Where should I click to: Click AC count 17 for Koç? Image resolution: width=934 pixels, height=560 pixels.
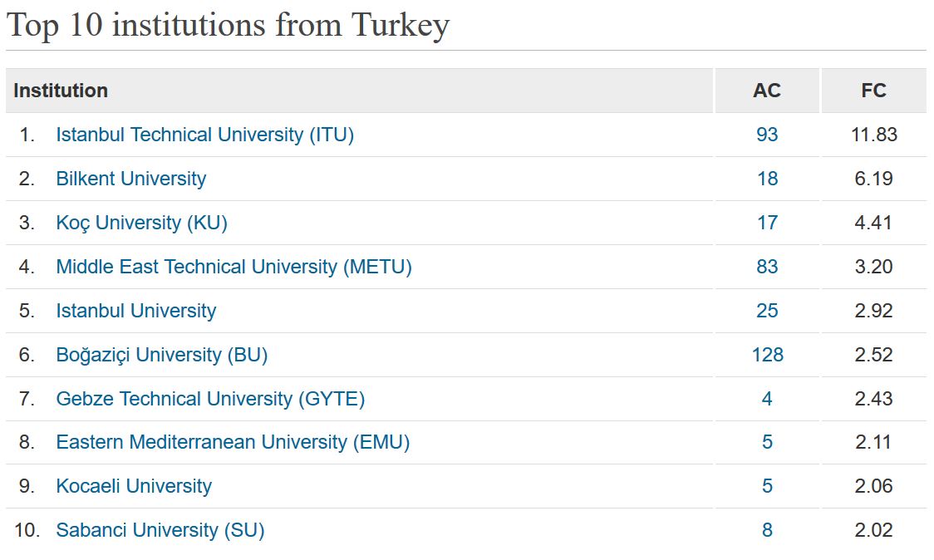point(767,223)
